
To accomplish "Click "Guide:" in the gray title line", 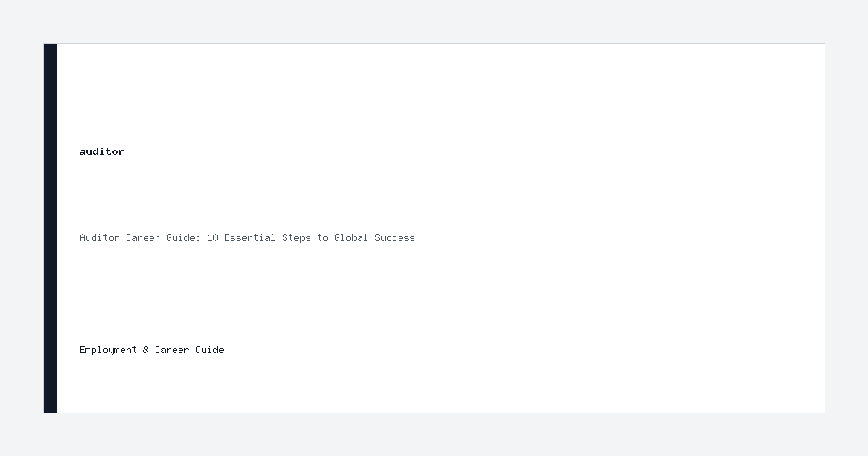I will tap(184, 237).
